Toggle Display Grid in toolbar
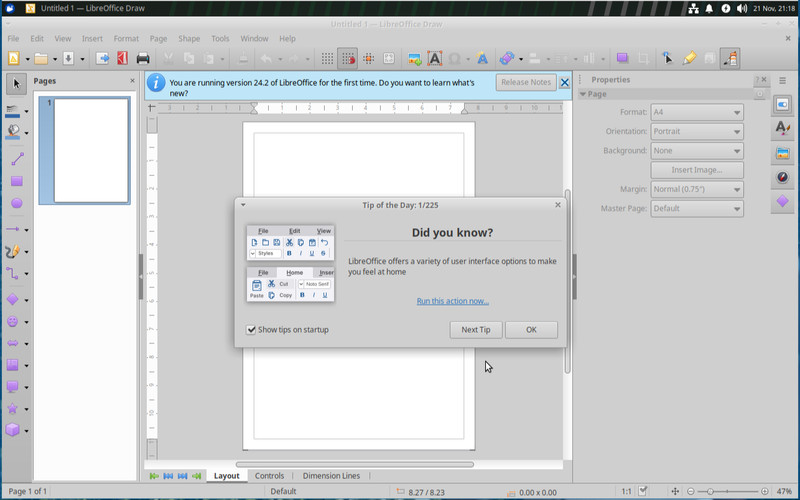The width and height of the screenshot is (800, 500). pyautogui.click(x=327, y=59)
